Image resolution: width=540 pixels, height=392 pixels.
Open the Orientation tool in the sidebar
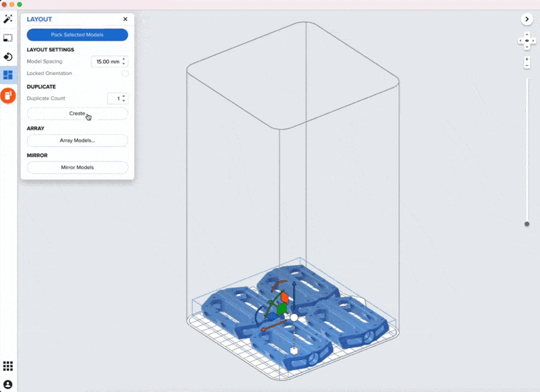(x=8, y=56)
